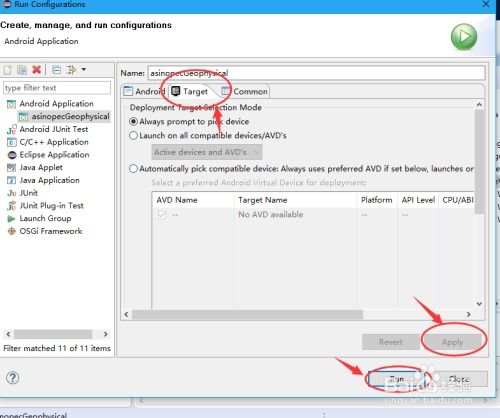Open the help question mark icon
Viewport: 500px width, 418px height.
tap(13, 378)
